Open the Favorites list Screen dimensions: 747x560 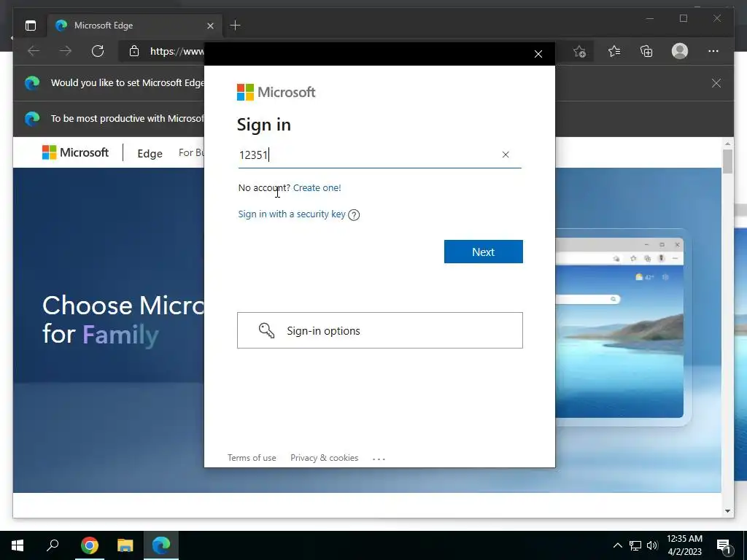[614, 51]
